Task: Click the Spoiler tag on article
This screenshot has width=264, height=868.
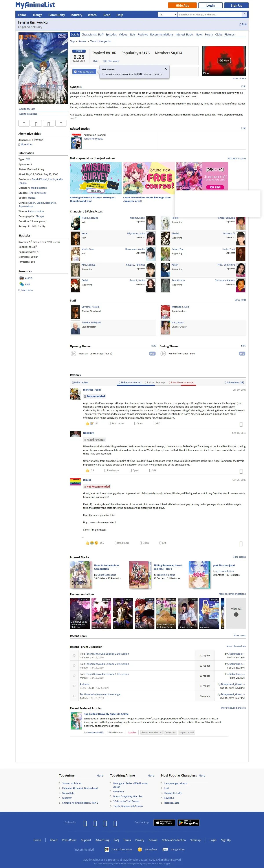Action: (x=132, y=732)
